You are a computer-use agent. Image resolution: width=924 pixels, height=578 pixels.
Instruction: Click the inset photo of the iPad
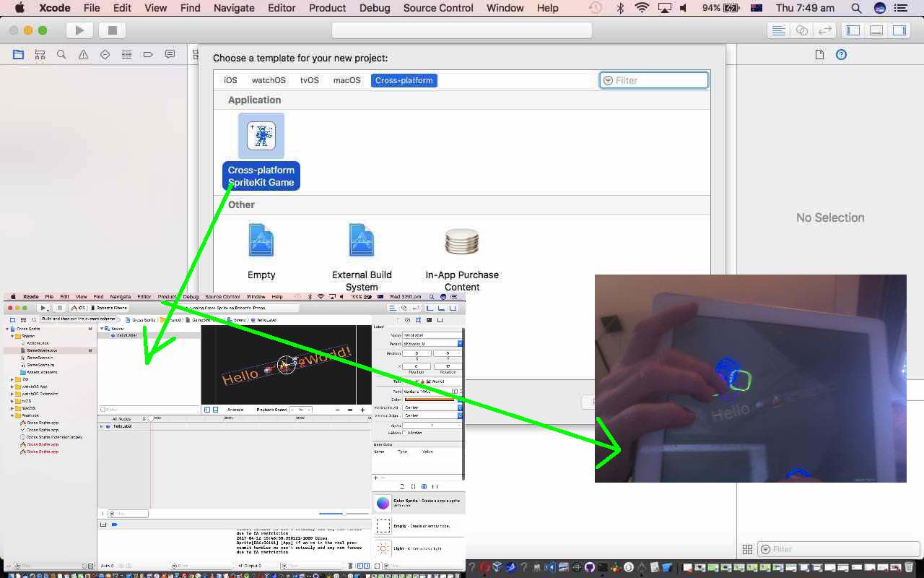click(751, 379)
